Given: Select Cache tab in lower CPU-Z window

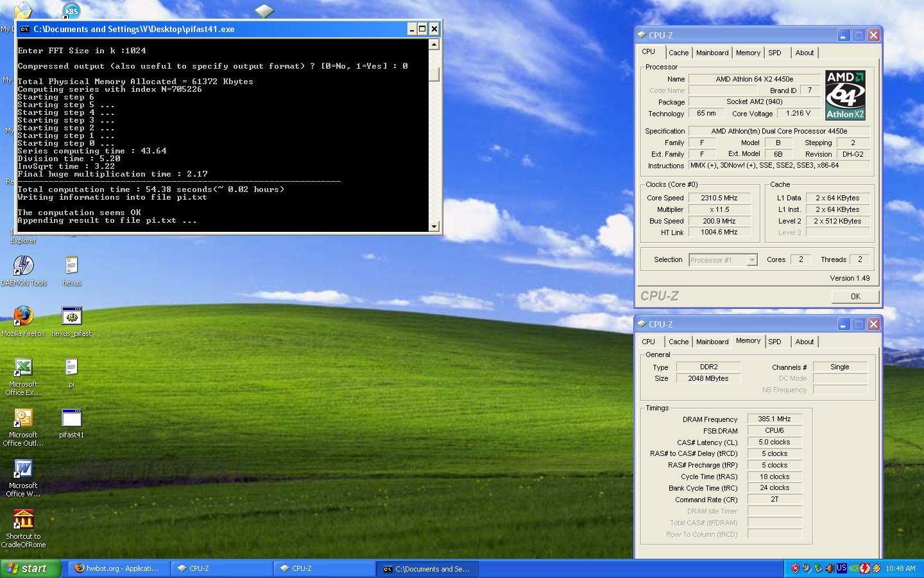Looking at the screenshot, I should pyautogui.click(x=678, y=342).
